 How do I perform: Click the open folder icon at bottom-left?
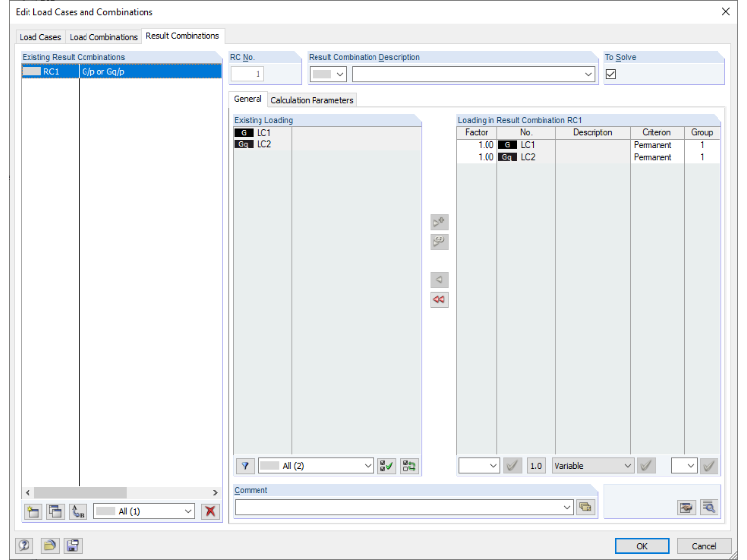click(49, 545)
